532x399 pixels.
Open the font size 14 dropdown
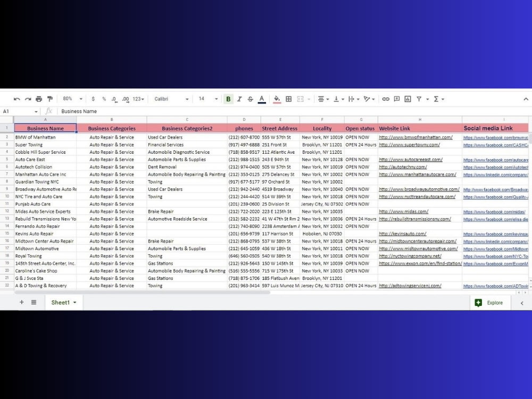coord(208,99)
